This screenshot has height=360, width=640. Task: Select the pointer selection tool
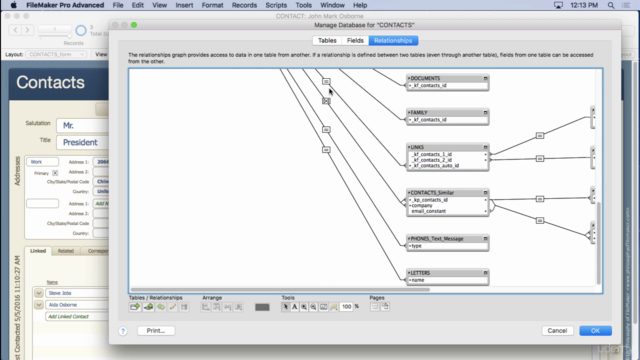286,307
